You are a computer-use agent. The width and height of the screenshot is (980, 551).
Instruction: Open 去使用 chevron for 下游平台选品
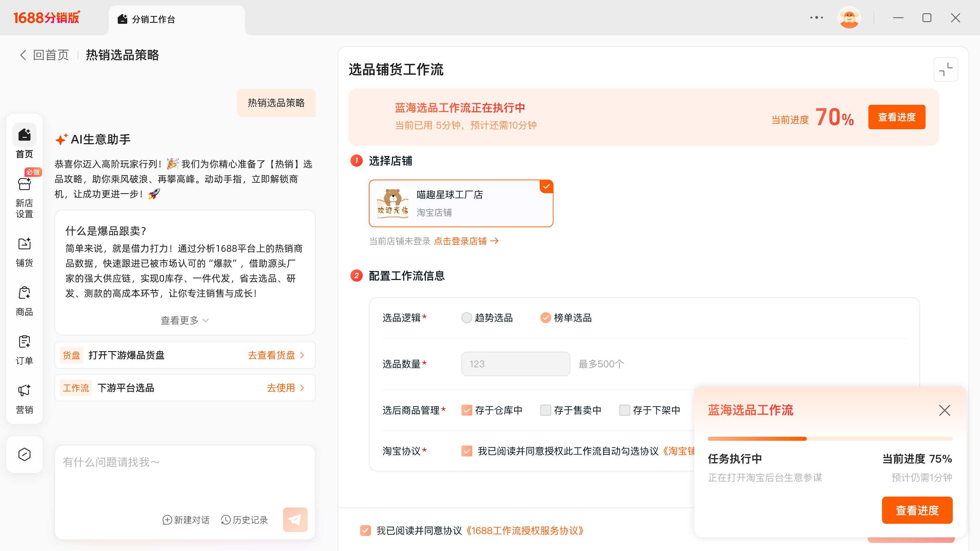pyautogui.click(x=286, y=388)
